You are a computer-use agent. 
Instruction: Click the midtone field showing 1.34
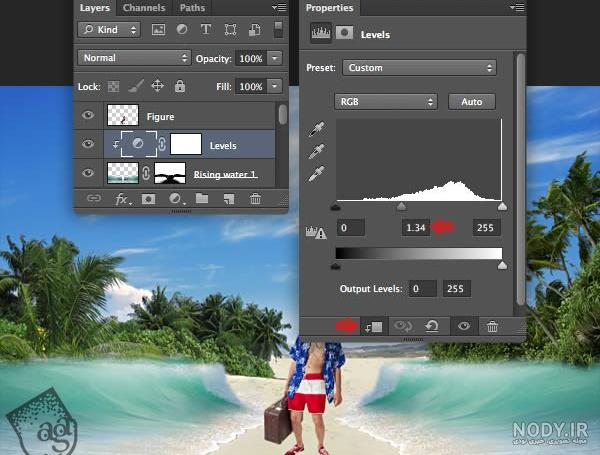(x=416, y=228)
